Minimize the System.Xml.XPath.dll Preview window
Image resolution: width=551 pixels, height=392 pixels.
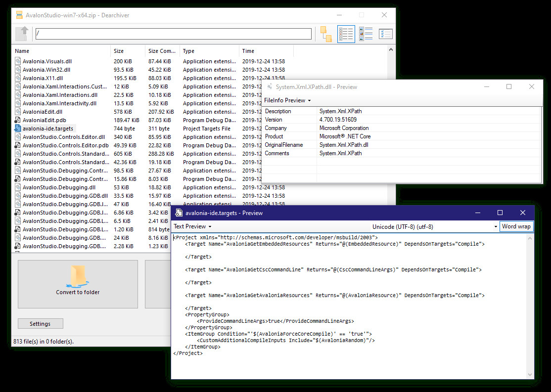[x=487, y=87]
